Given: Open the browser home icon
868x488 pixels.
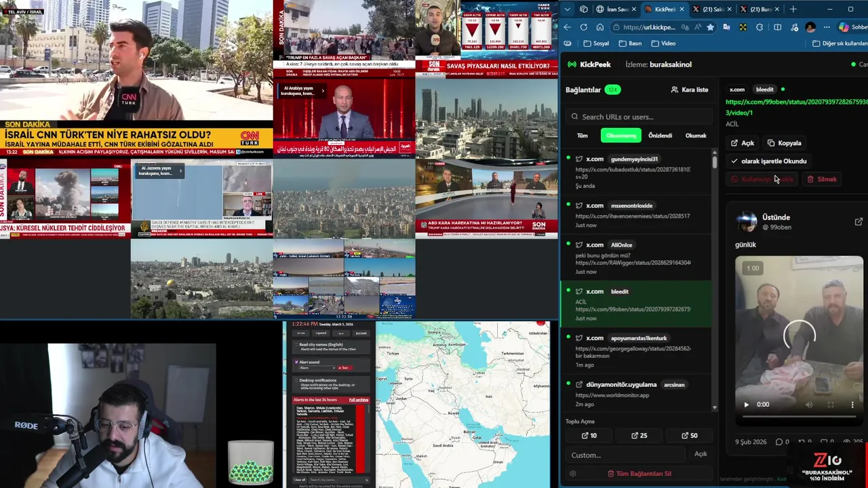Looking at the screenshot, I should (x=600, y=27).
